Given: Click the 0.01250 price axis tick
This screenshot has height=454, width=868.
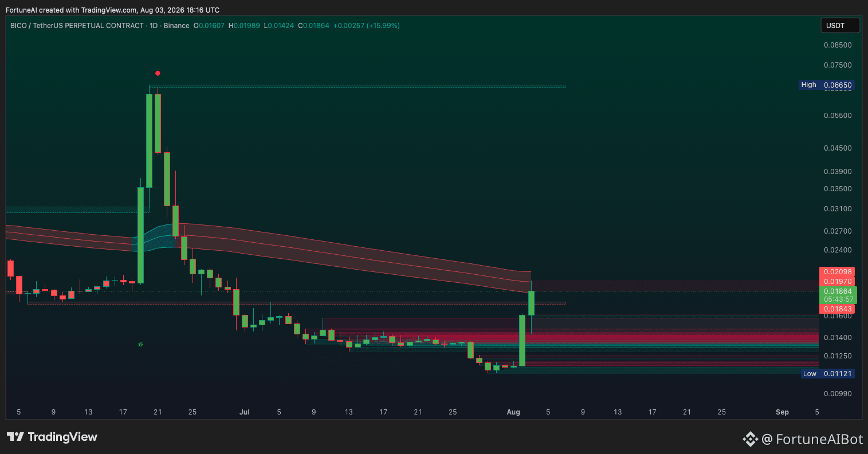Looking at the screenshot, I should pos(838,356).
